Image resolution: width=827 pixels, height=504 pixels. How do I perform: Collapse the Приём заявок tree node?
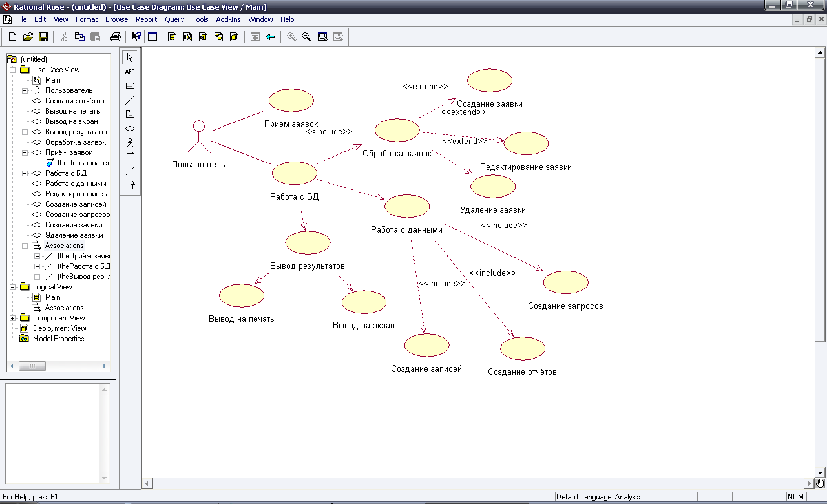[25, 152]
